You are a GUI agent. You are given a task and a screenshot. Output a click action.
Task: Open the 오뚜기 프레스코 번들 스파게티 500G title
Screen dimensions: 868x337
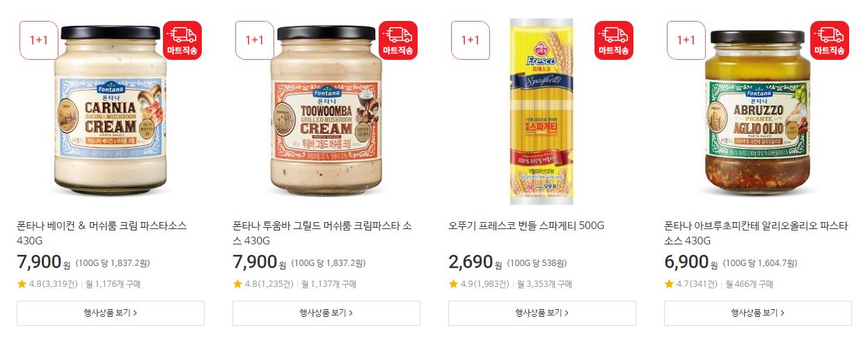526,226
